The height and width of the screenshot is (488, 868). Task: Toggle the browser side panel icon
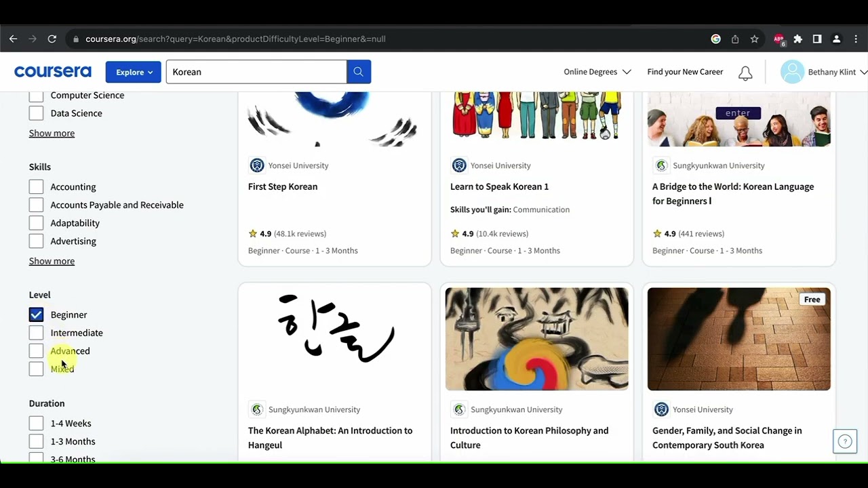pyautogui.click(x=817, y=39)
